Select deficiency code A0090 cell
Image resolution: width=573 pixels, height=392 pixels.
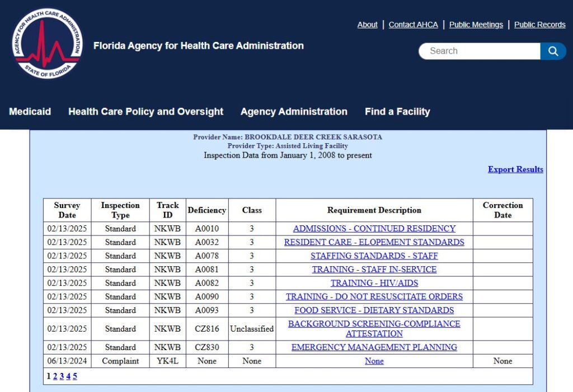click(207, 296)
